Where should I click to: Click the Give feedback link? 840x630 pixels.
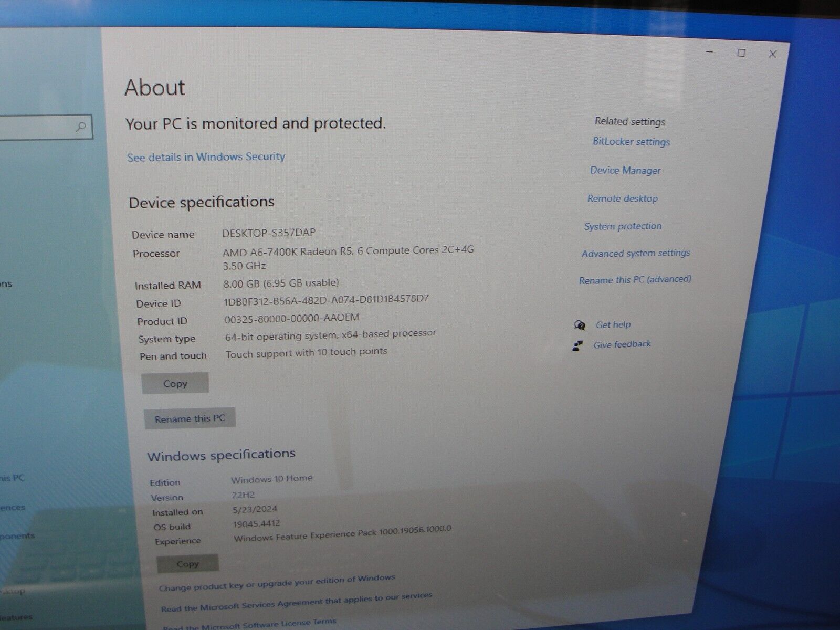(622, 344)
